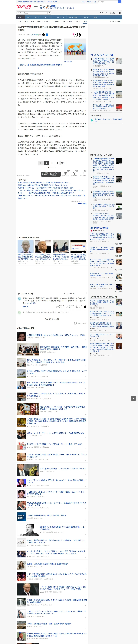Toggle the コメント非表示 checkbox
Image resolution: width=138 pixels, height=644 pixels.
coord(75,323)
